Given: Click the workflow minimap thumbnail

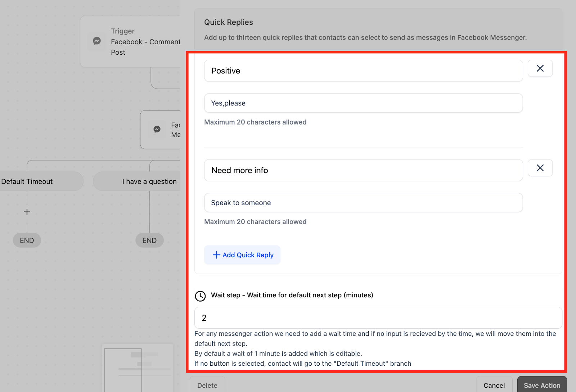Looking at the screenshot, I should click(x=138, y=368).
